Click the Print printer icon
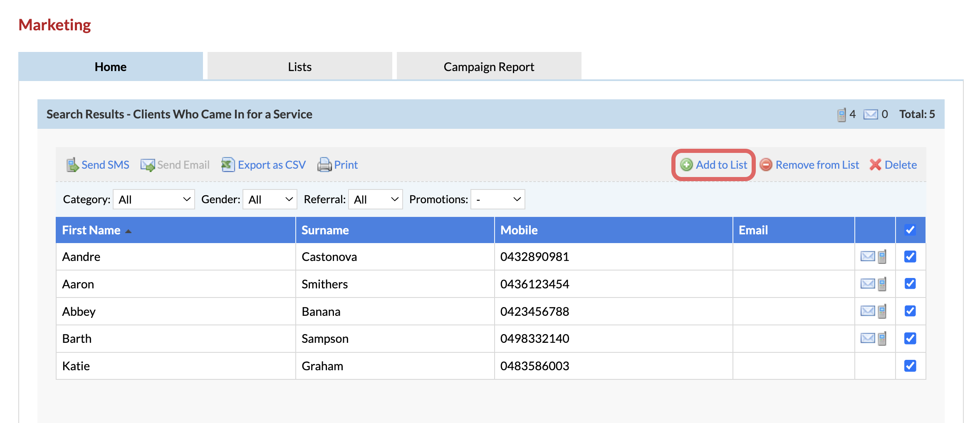The height and width of the screenshot is (423, 980). pos(324,165)
